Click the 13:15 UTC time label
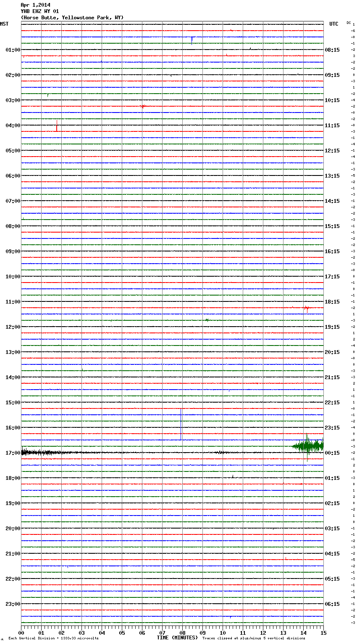The image size is (357, 644). (332, 175)
